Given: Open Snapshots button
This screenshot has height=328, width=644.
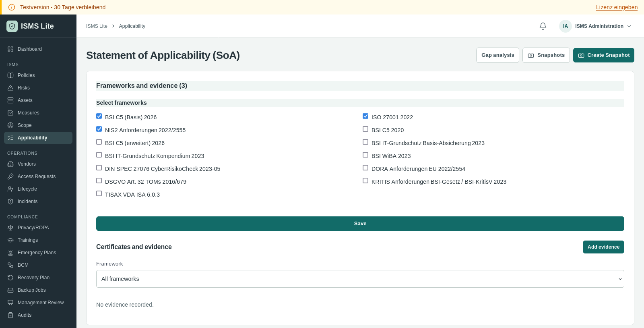Looking at the screenshot, I should tap(546, 55).
